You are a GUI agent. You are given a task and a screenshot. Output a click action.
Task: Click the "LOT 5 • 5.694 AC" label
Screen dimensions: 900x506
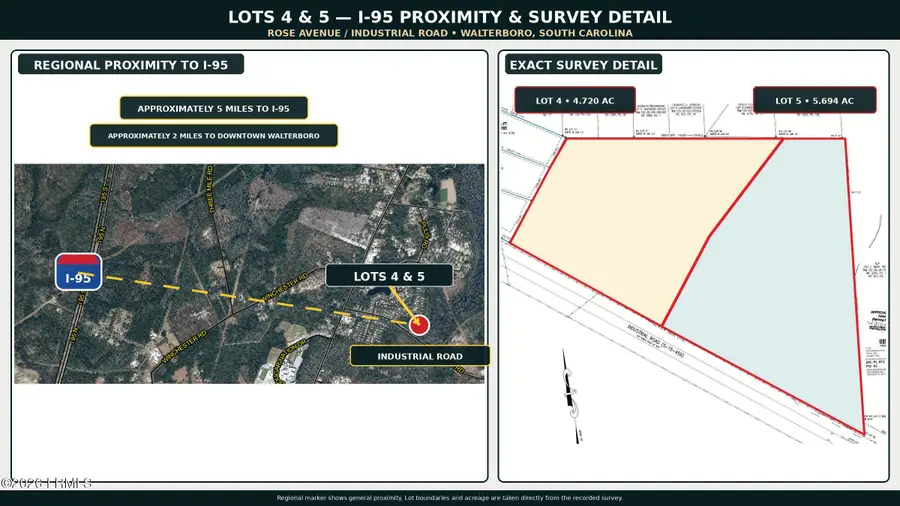click(814, 100)
